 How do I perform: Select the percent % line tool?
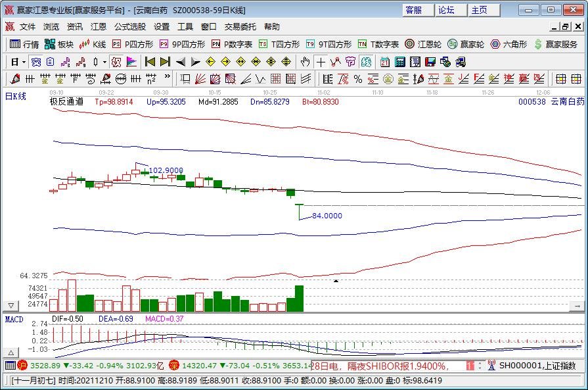[x=358, y=79]
